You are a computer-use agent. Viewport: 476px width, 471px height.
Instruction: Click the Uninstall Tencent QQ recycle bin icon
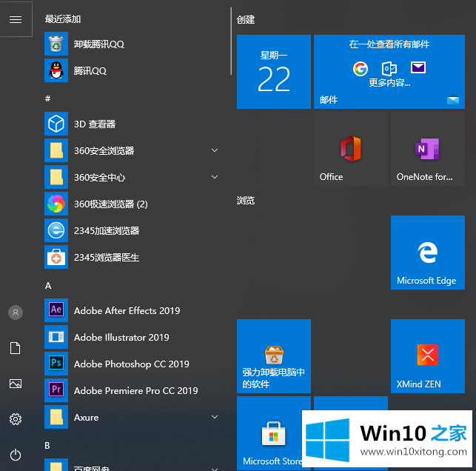point(56,44)
